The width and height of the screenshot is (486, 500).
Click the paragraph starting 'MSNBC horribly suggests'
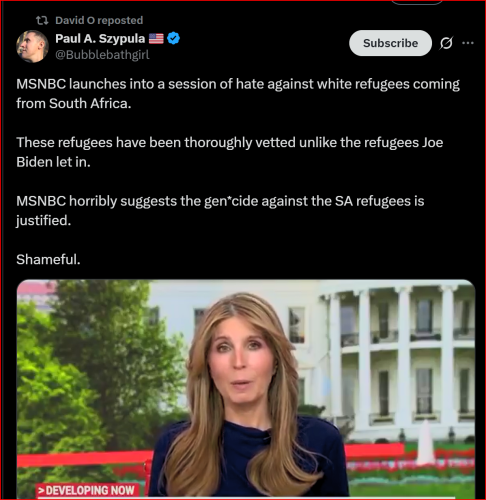220,211
